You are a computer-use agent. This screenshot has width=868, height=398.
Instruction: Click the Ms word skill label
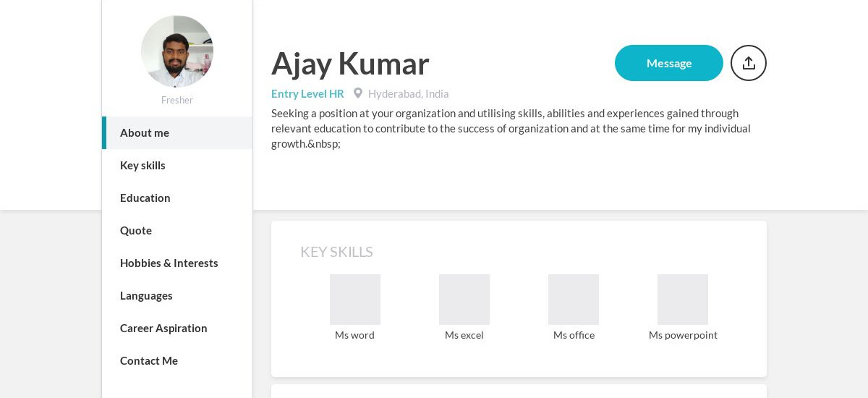point(354,335)
